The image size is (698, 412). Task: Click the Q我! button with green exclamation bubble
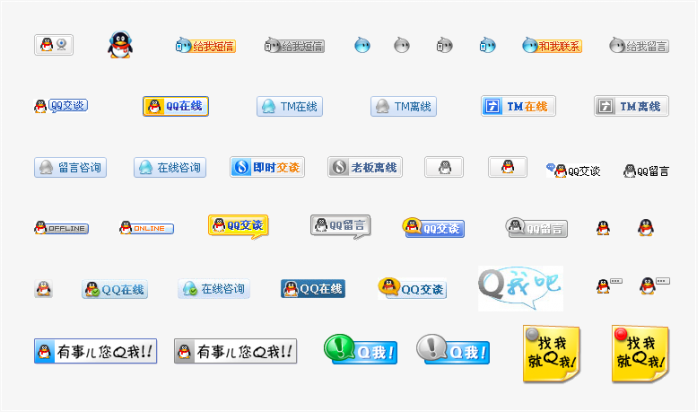point(361,350)
